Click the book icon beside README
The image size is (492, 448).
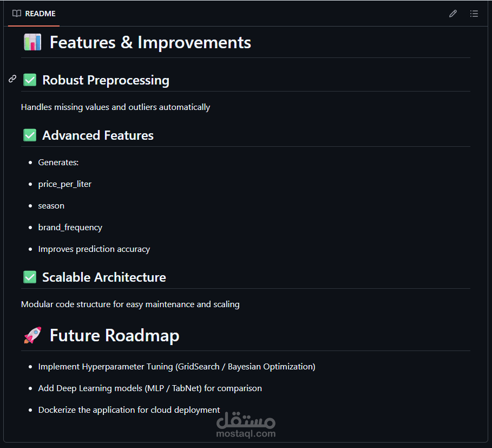tap(17, 14)
